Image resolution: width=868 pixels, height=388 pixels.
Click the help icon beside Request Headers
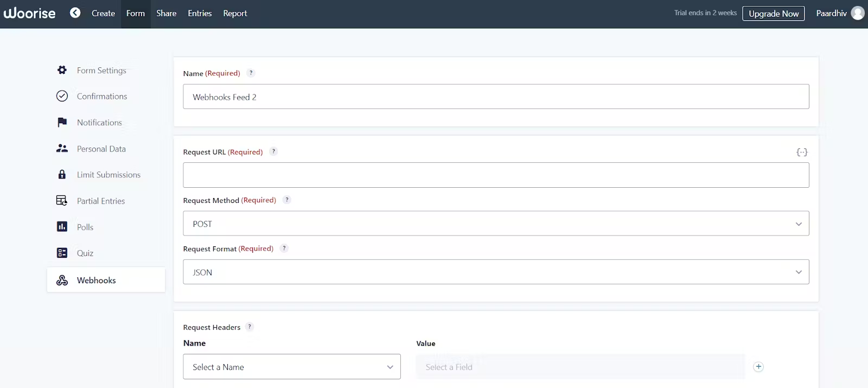pyautogui.click(x=250, y=327)
